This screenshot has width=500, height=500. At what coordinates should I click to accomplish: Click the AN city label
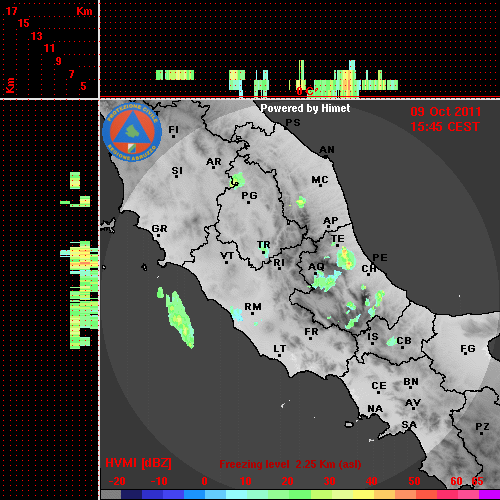327,150
